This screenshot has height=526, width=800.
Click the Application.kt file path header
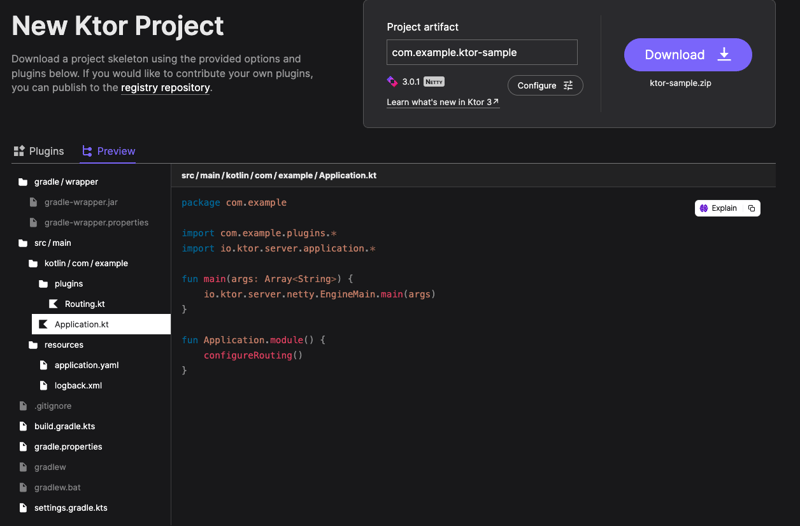279,176
